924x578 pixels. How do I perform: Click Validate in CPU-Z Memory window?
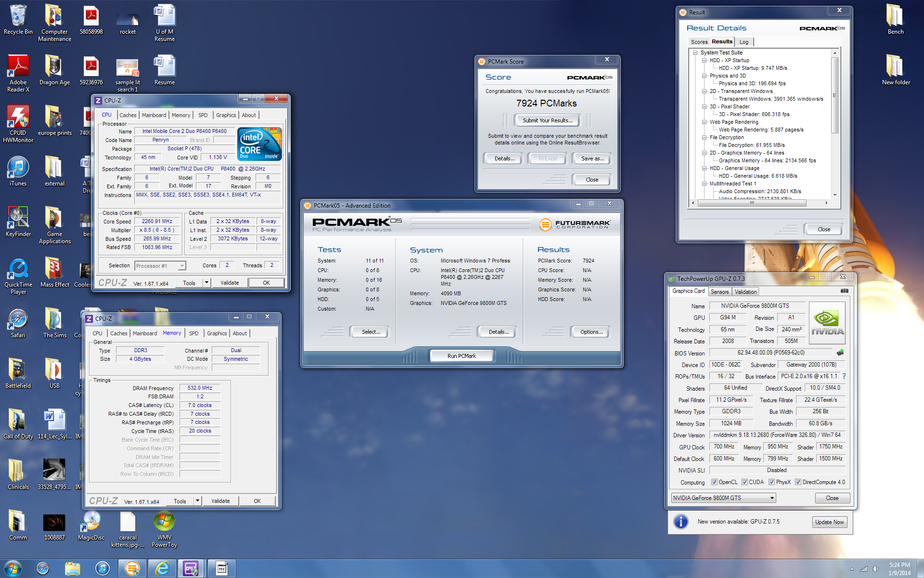click(220, 501)
